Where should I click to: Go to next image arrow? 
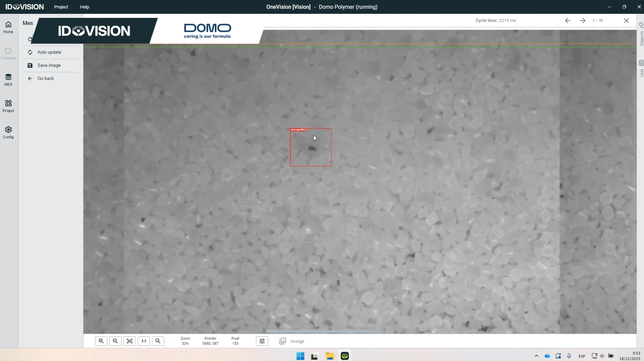(583, 21)
